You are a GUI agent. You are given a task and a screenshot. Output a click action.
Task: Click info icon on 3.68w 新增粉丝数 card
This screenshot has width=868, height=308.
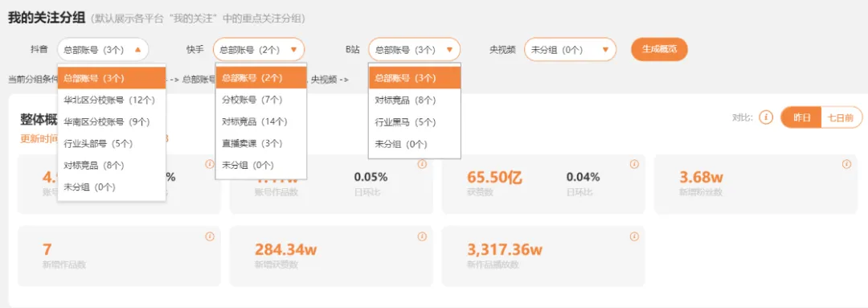(846, 165)
